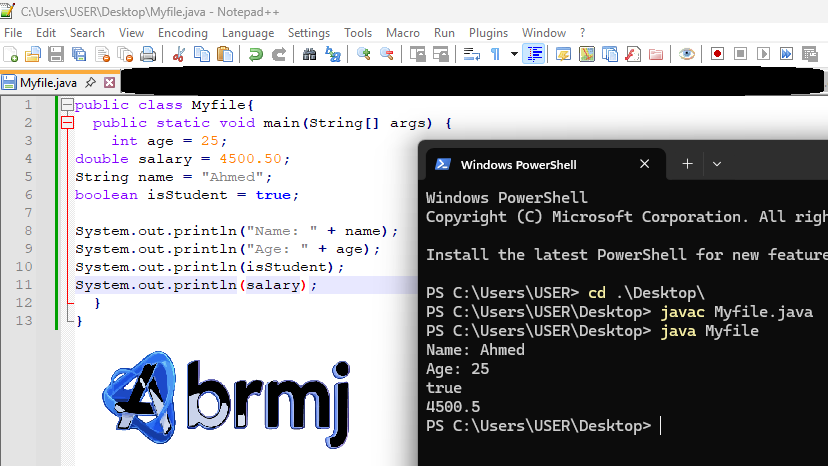Viewport: 828px width, 466px height.
Task: Click the Save file icon
Action: click(56, 54)
